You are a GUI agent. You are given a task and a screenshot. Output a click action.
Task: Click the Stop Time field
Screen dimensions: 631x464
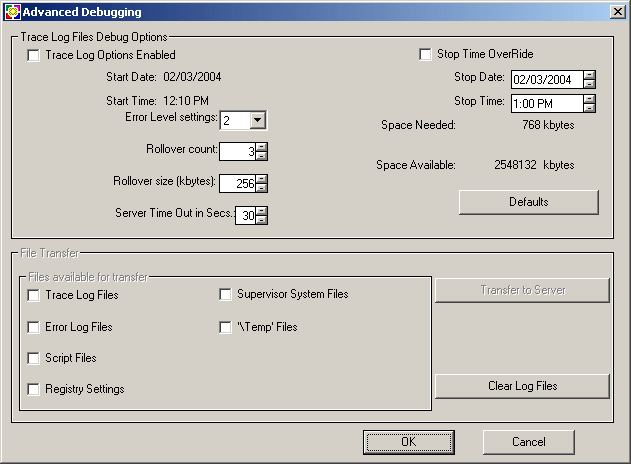pyautogui.click(x=547, y=103)
